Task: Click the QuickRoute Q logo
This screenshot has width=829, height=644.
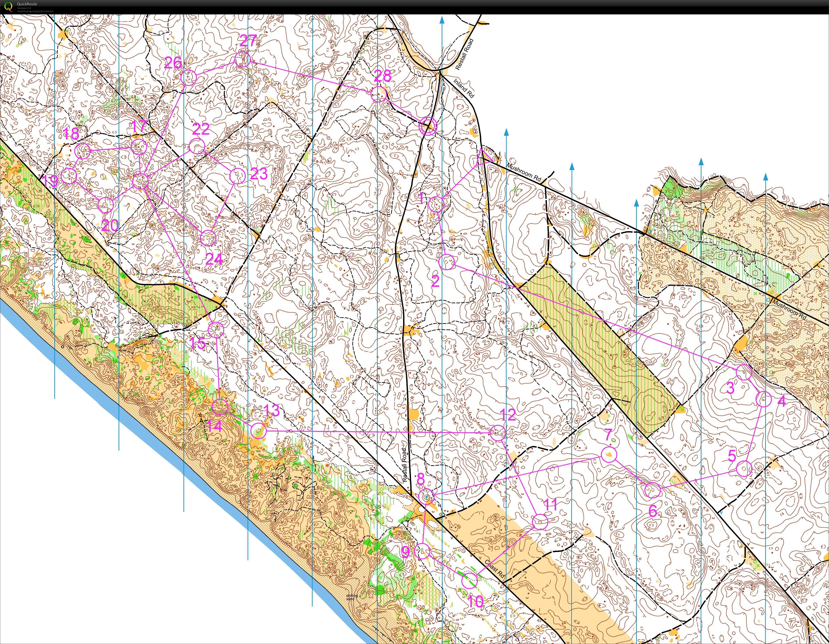Action: (8, 7)
